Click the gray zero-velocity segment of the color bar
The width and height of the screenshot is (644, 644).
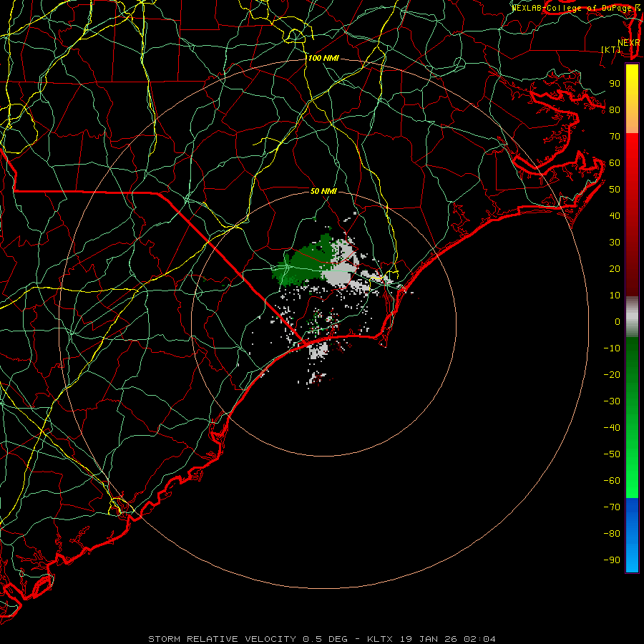[x=632, y=317]
